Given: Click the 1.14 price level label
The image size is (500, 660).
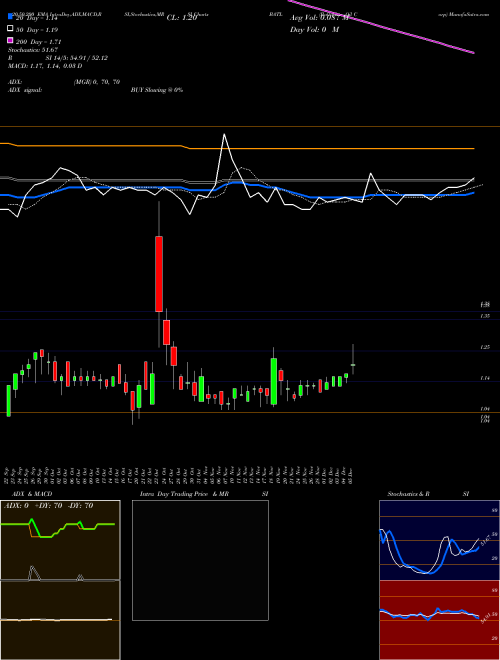Looking at the screenshot, I should coord(485,378).
